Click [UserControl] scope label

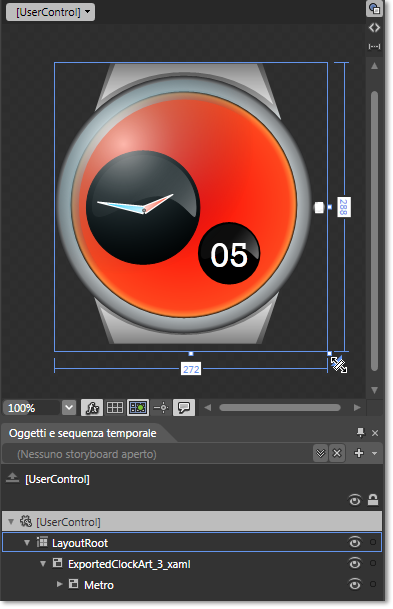(57, 479)
